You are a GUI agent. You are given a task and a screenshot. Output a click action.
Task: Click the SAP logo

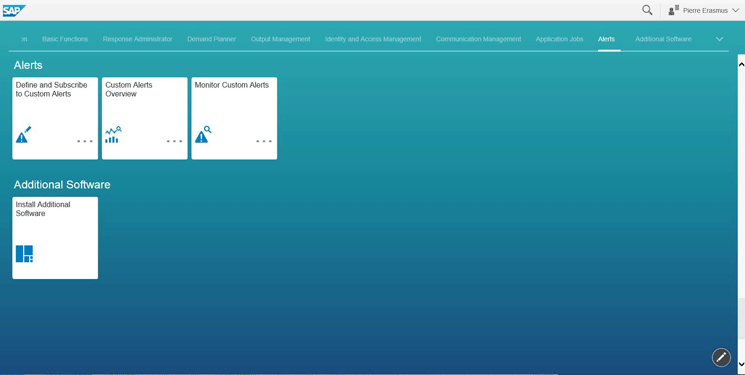tap(14, 10)
